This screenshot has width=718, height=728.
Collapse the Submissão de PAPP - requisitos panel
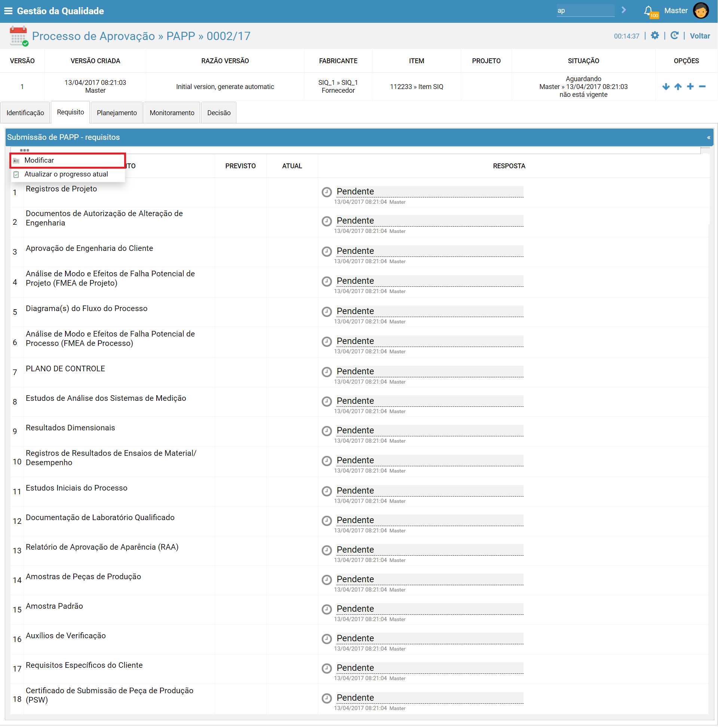point(709,138)
